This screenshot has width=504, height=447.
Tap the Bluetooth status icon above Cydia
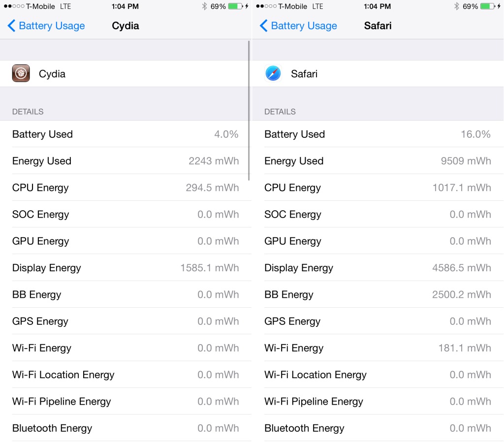point(204,6)
